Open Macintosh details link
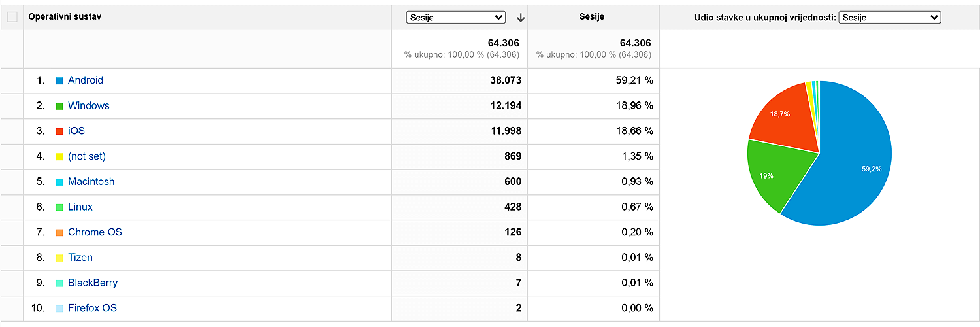The height and width of the screenshot is (327, 980). pyautogui.click(x=91, y=181)
